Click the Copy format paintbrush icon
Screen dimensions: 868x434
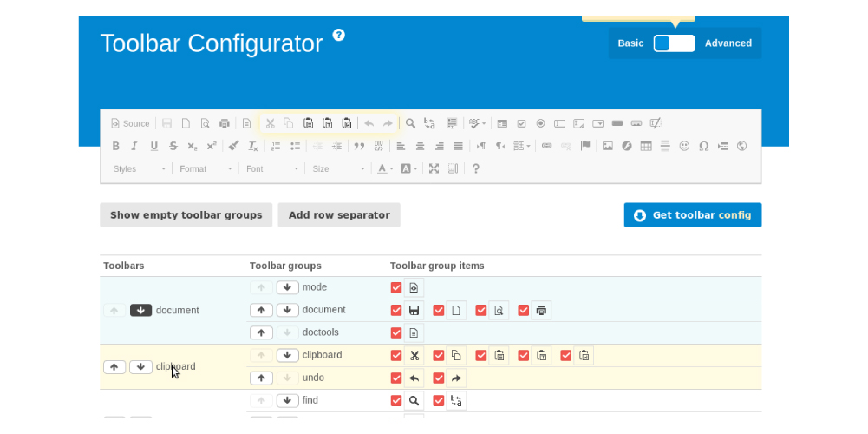[233, 146]
